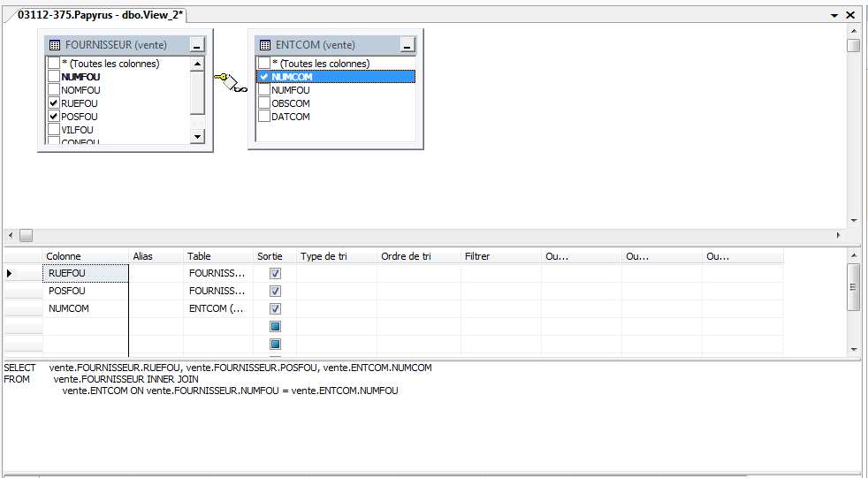Open the active files dropdown arrow
The width and height of the screenshot is (868, 478).
tap(834, 16)
